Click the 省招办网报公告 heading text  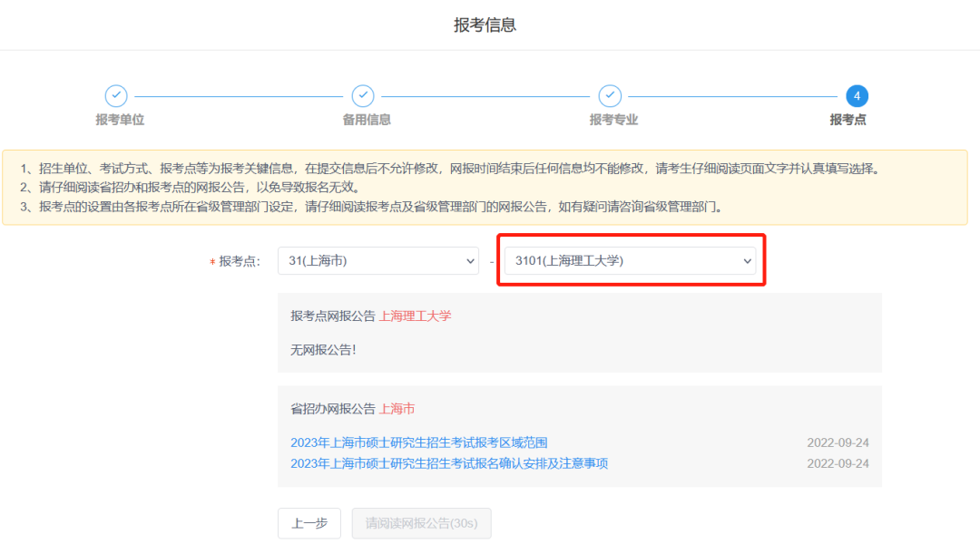click(x=333, y=409)
